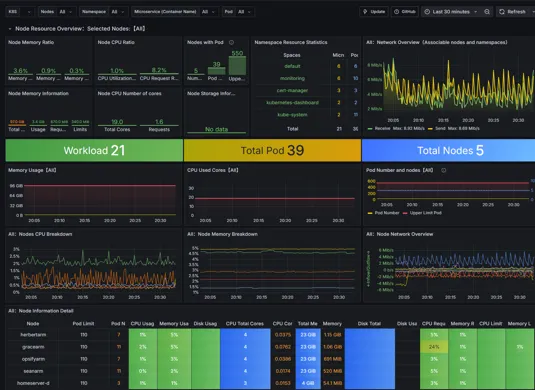The image size is (535, 390).
Task: Click the Total Pod 39 stat panel
Action: tap(272, 150)
